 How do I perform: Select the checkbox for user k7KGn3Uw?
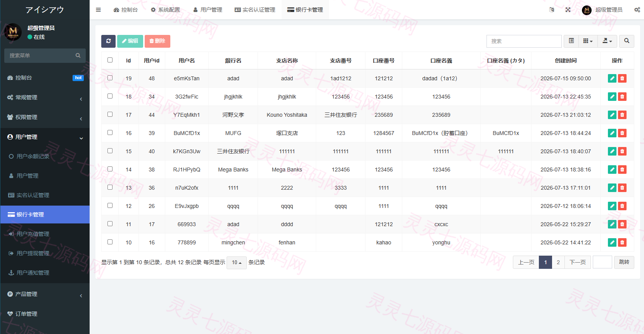click(110, 151)
